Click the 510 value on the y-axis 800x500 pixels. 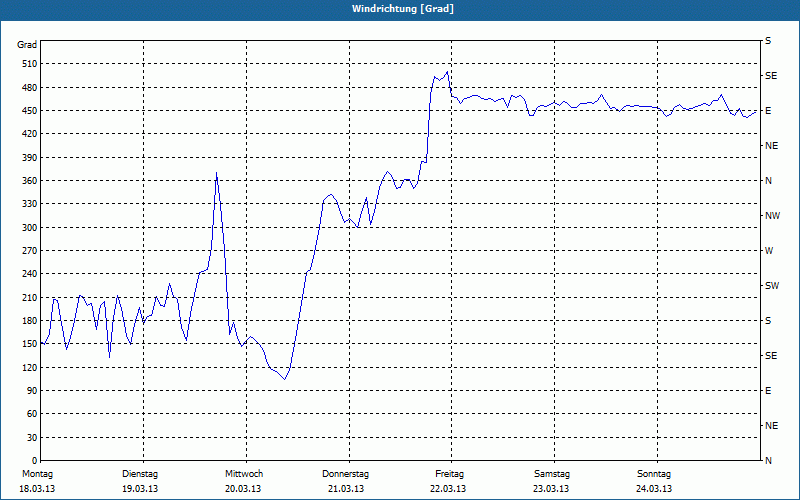pos(30,64)
